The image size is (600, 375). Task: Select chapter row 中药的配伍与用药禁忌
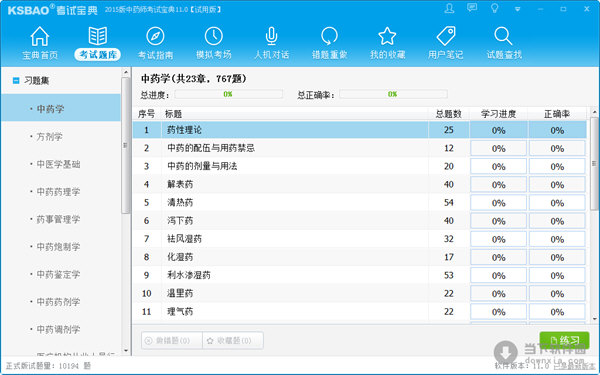[x=360, y=148]
